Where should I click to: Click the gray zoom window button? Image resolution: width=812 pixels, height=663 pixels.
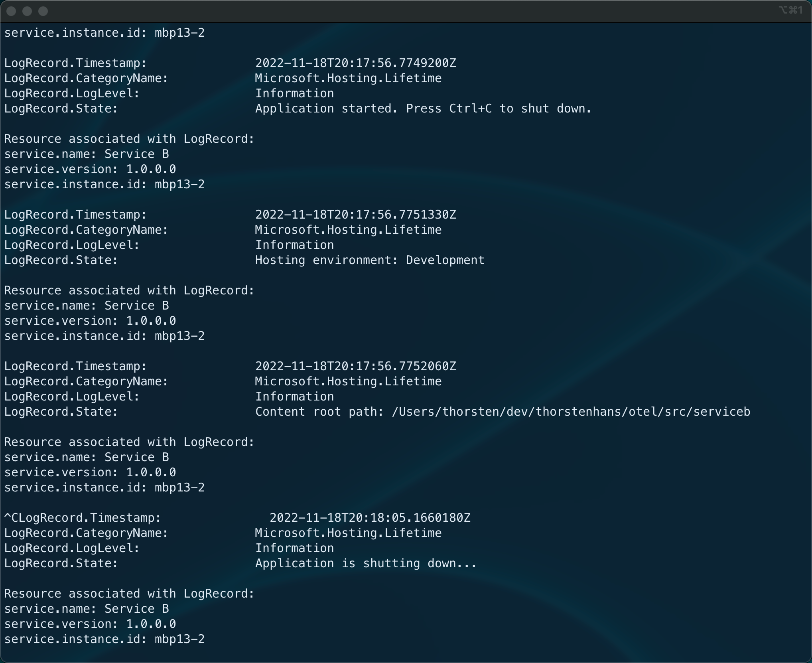tap(43, 11)
